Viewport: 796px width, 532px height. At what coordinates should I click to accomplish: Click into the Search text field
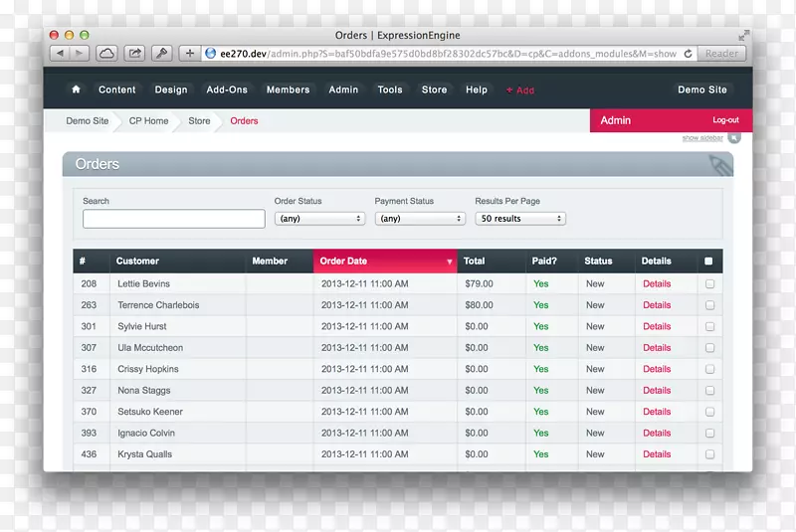(x=173, y=219)
